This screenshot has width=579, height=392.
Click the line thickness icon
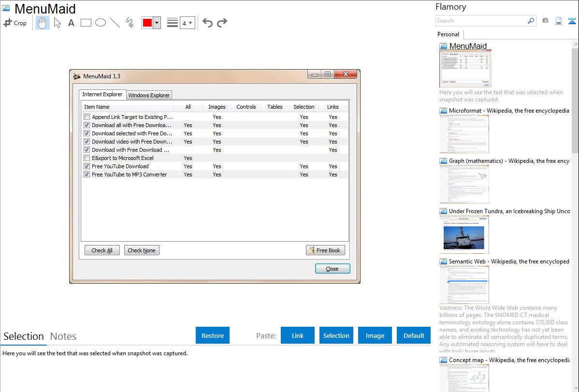click(x=172, y=23)
